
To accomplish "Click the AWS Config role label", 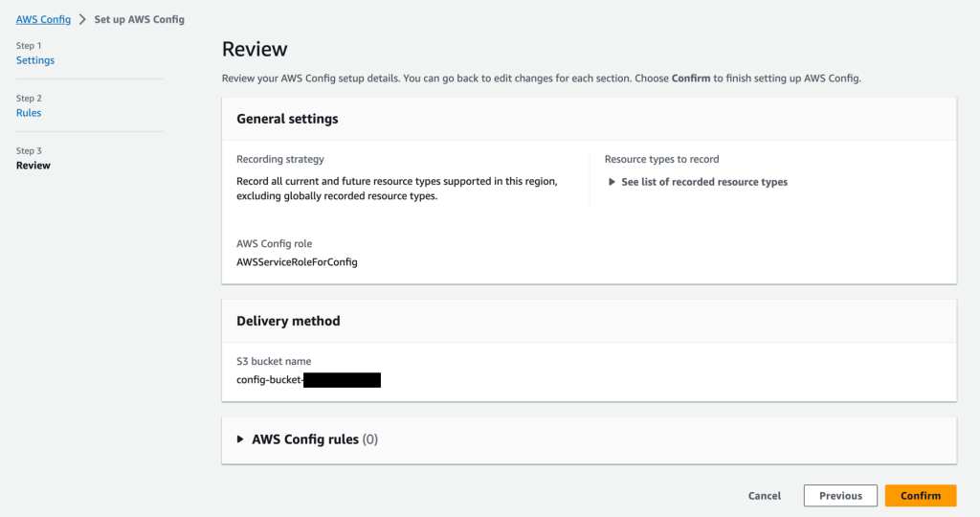I will coord(274,243).
